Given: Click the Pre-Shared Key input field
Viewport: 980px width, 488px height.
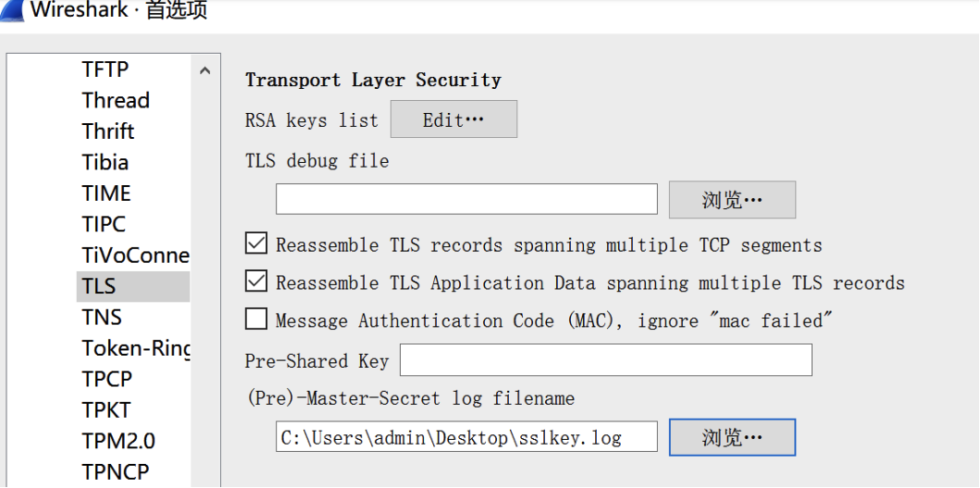Looking at the screenshot, I should click(x=605, y=360).
